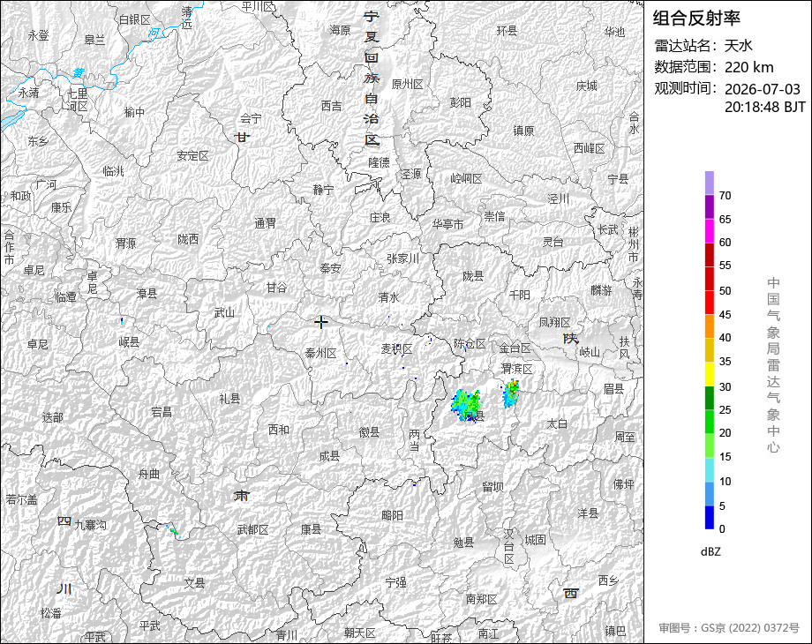Click the observation time 20:18:48 BJT

[x=765, y=107]
